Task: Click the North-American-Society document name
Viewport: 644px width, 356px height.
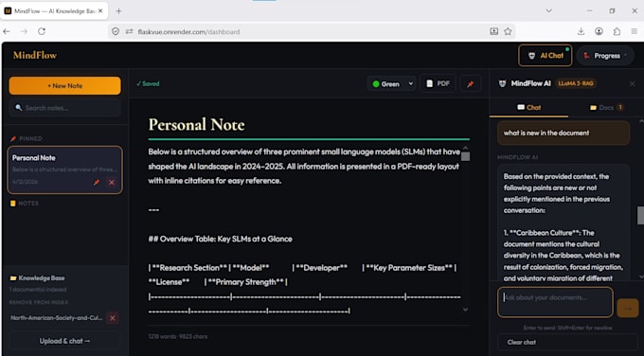Action: click(x=56, y=318)
